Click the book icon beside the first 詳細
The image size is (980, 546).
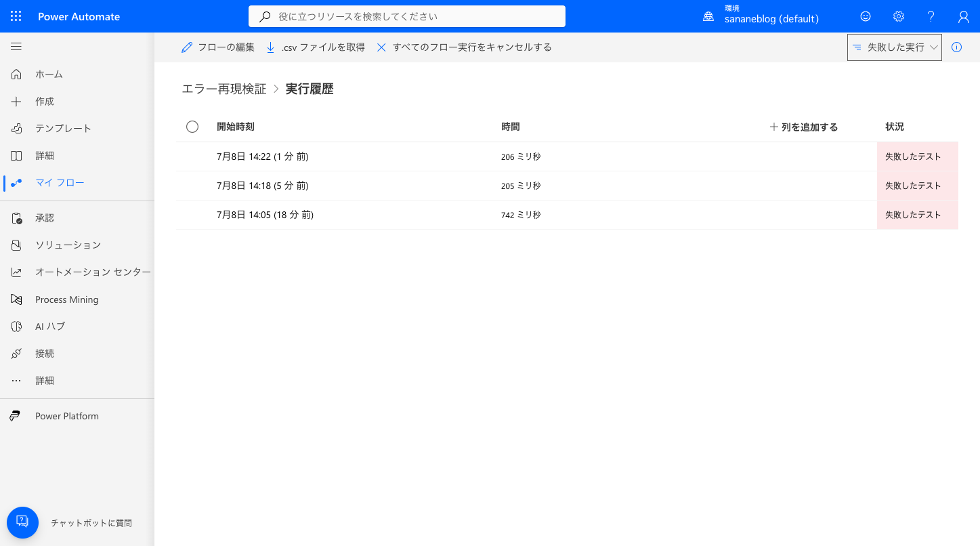point(16,156)
